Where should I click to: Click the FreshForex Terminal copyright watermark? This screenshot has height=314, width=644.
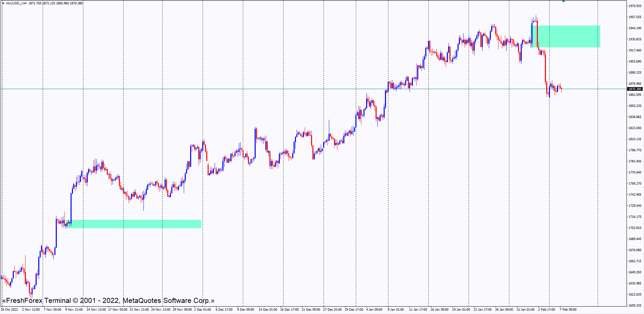tap(108, 301)
